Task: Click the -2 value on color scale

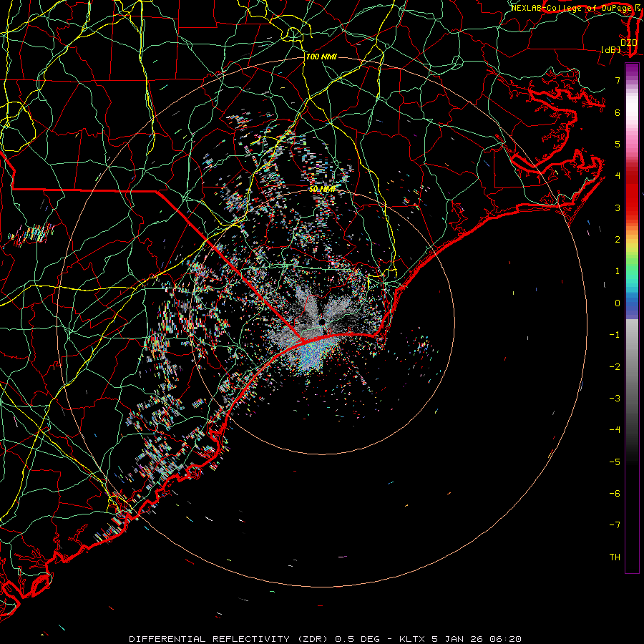Action: pos(615,367)
